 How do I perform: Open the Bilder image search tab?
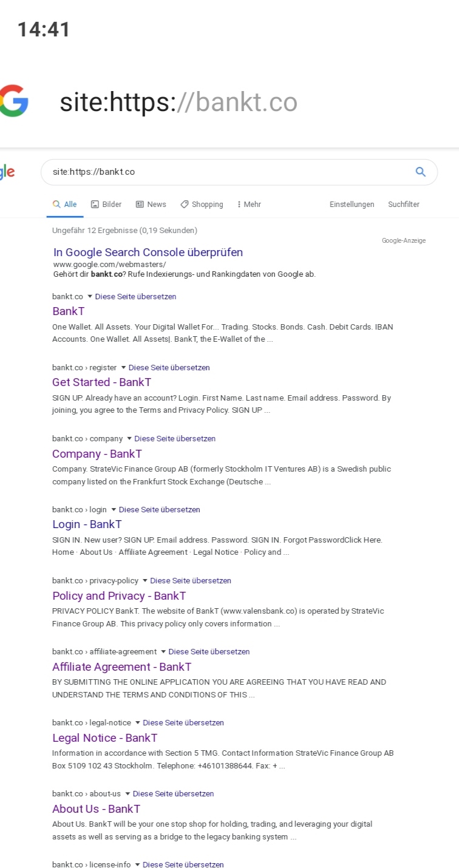[106, 205]
